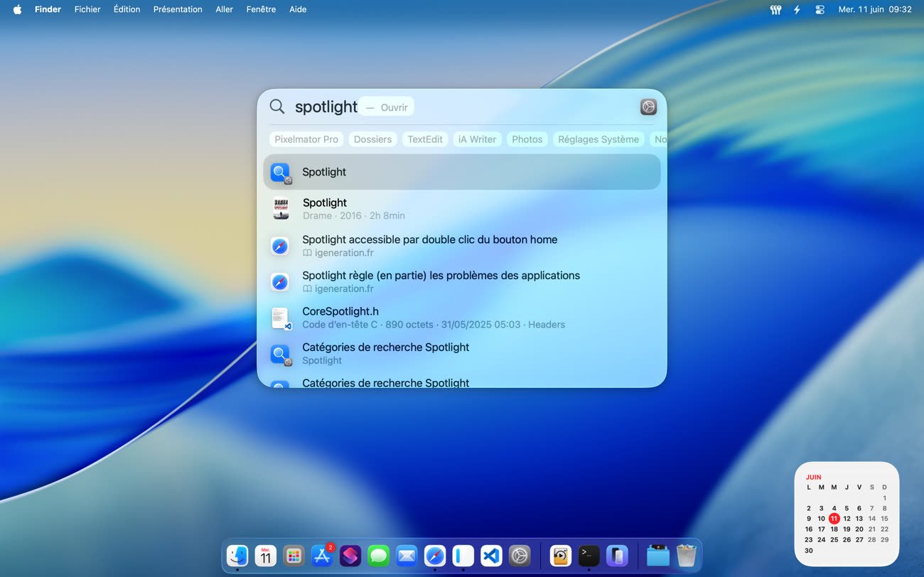Select the highlighted Spotlight app result
Image resolution: width=924 pixels, height=577 pixels.
pos(462,172)
